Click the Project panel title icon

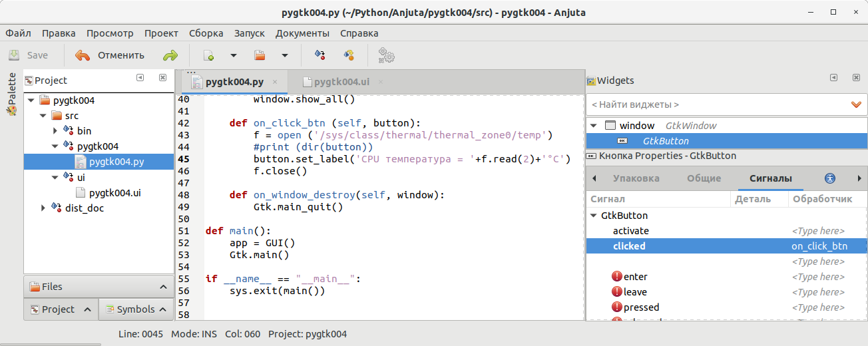29,81
